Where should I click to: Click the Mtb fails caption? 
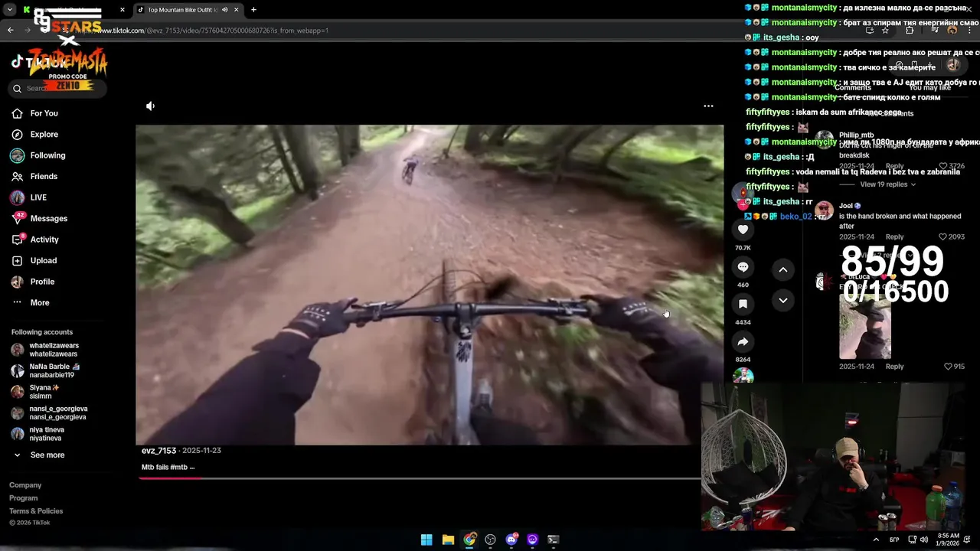coord(168,467)
